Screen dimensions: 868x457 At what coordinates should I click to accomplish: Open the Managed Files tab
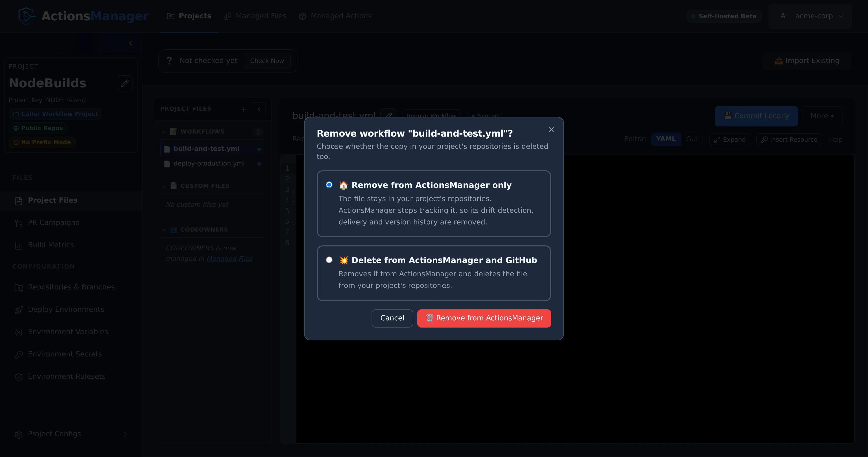[x=255, y=16]
